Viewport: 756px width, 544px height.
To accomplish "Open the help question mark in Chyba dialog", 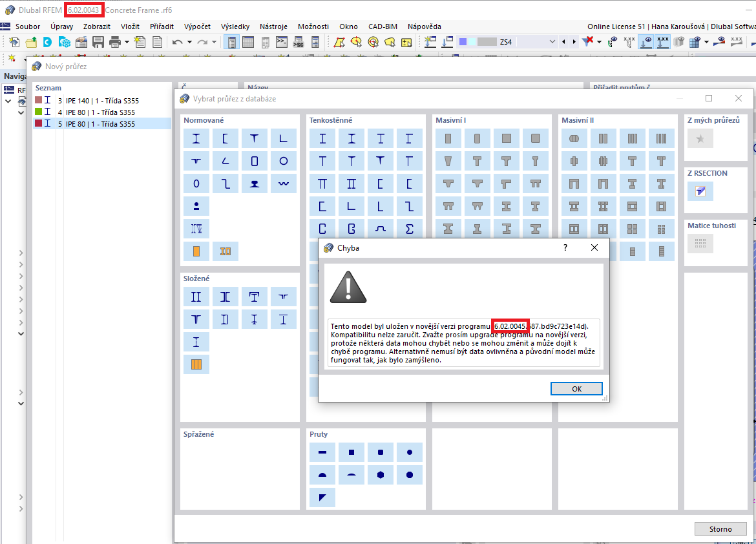I will pos(565,247).
